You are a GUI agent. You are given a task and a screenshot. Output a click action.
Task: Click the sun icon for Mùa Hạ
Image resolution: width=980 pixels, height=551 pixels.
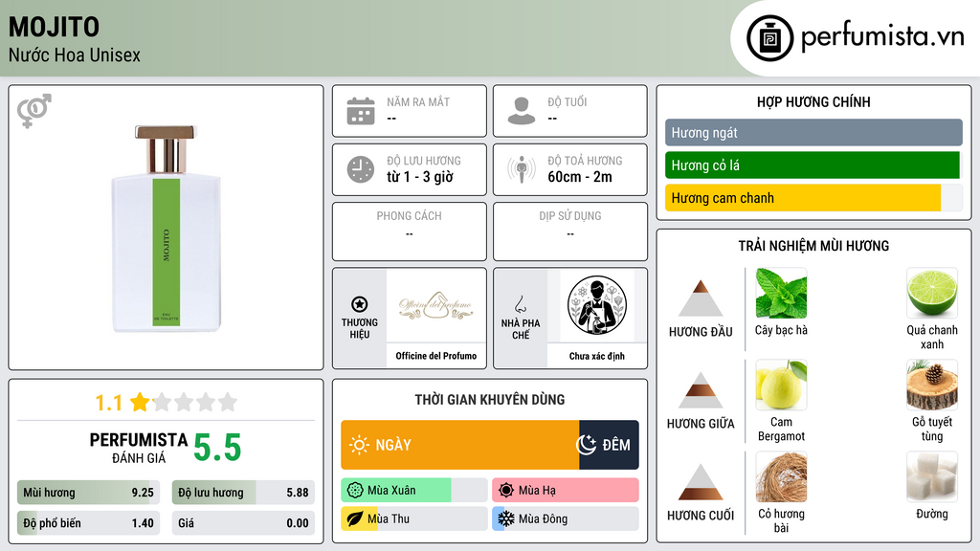[x=506, y=491]
